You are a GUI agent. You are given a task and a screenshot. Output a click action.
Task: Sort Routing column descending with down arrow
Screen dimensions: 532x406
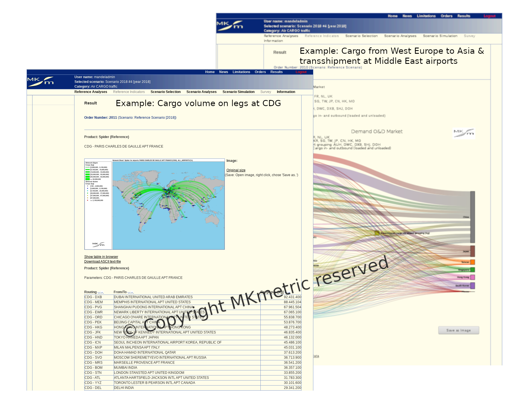pyautogui.click(x=99, y=293)
